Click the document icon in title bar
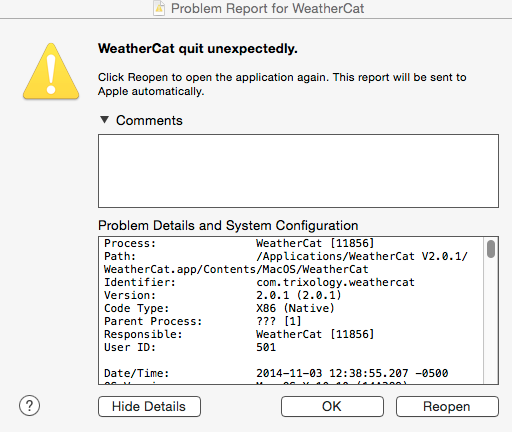Image resolution: width=512 pixels, height=432 pixels. pyautogui.click(x=159, y=8)
